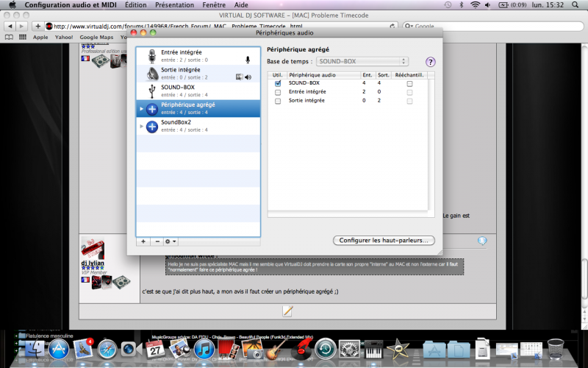Select the SOUND-BOX USB device icon

coord(152,91)
